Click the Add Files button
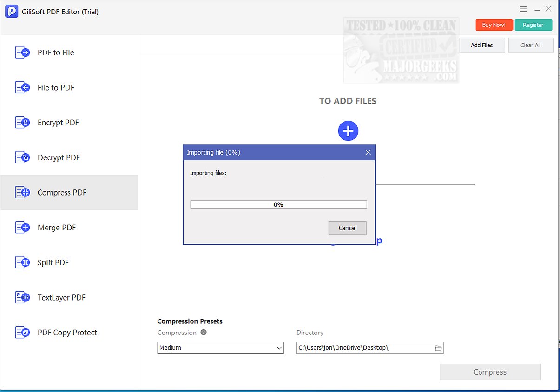Image resolution: width=560 pixels, height=392 pixels. [482, 45]
